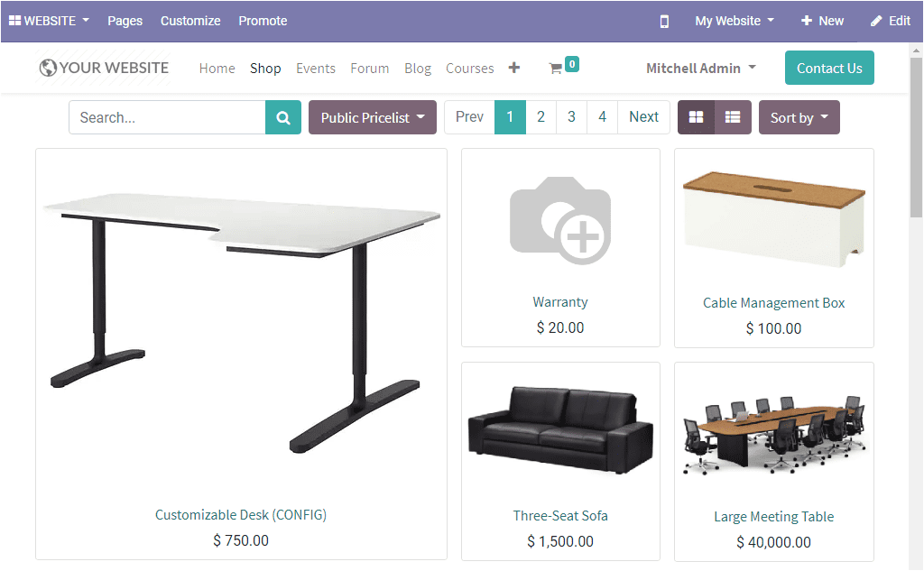Expand the Public Pricelist dropdown

373,117
